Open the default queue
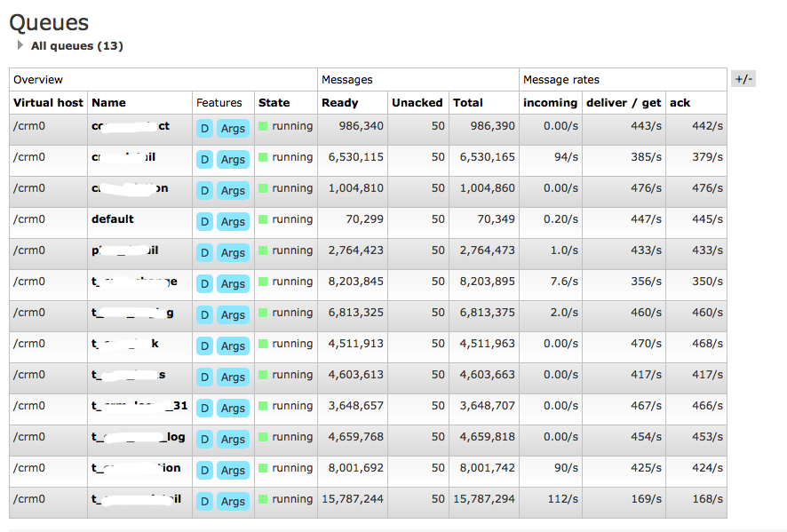787x532 pixels. (x=113, y=219)
